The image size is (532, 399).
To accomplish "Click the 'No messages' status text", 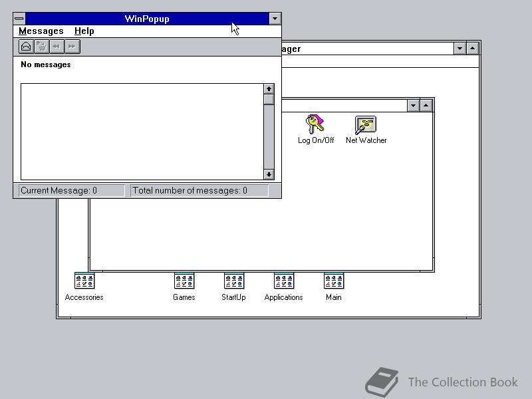I will [46, 65].
